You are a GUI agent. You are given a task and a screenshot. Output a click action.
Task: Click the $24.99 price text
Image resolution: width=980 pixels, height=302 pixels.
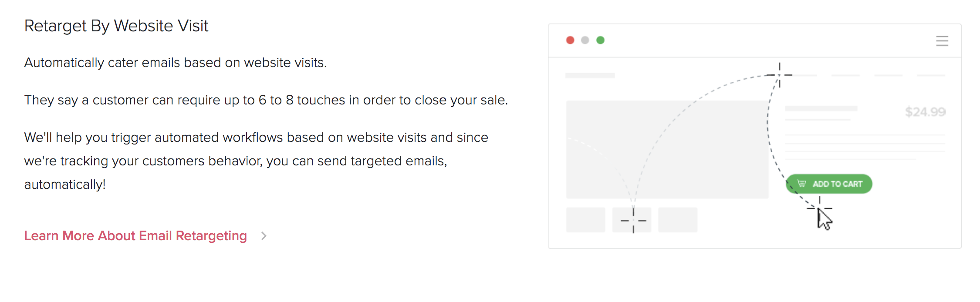click(x=925, y=112)
